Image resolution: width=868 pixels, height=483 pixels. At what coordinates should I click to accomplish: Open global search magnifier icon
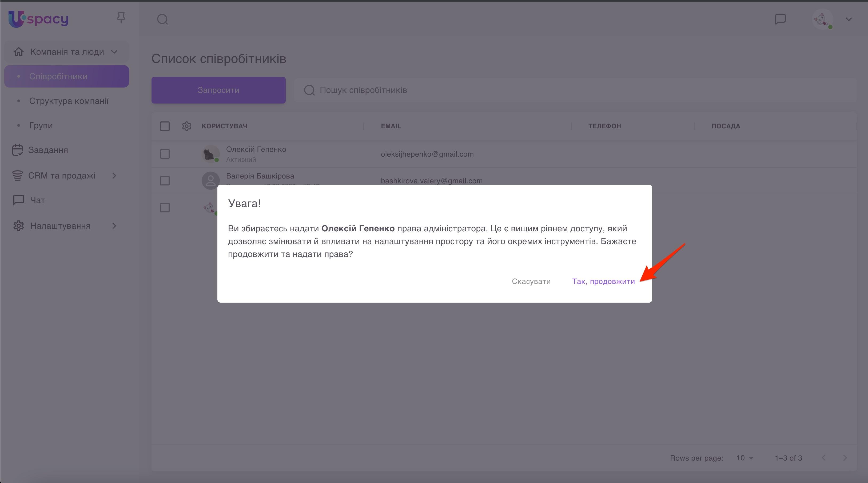(162, 19)
